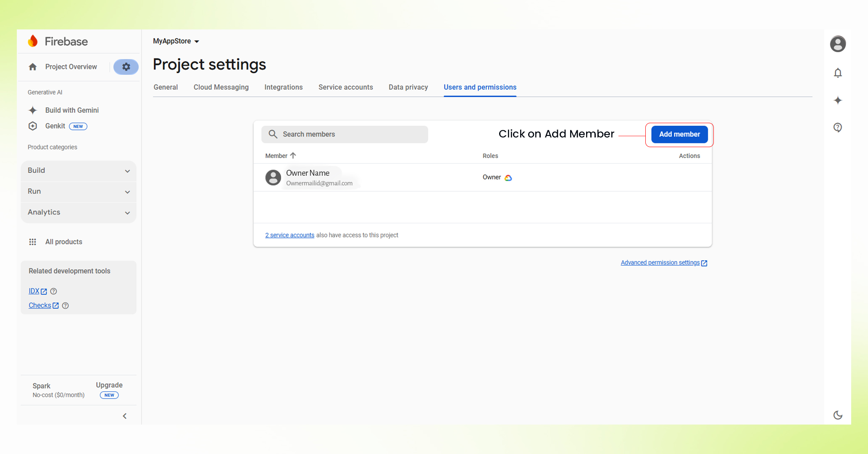
Task: Open the Service accounts tab
Action: tap(345, 87)
